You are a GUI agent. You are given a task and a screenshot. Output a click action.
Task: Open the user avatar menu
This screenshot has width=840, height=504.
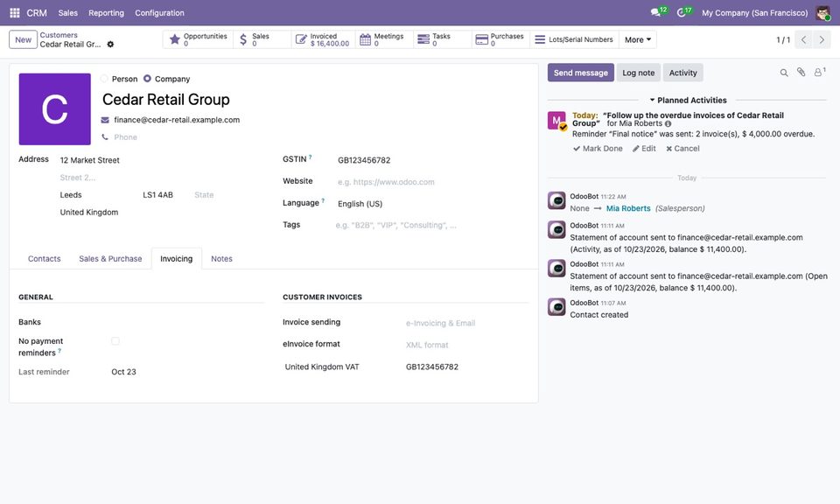pos(822,12)
